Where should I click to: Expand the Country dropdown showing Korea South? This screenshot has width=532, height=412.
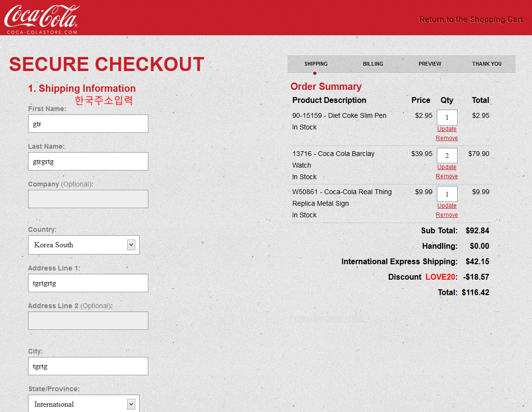point(84,245)
